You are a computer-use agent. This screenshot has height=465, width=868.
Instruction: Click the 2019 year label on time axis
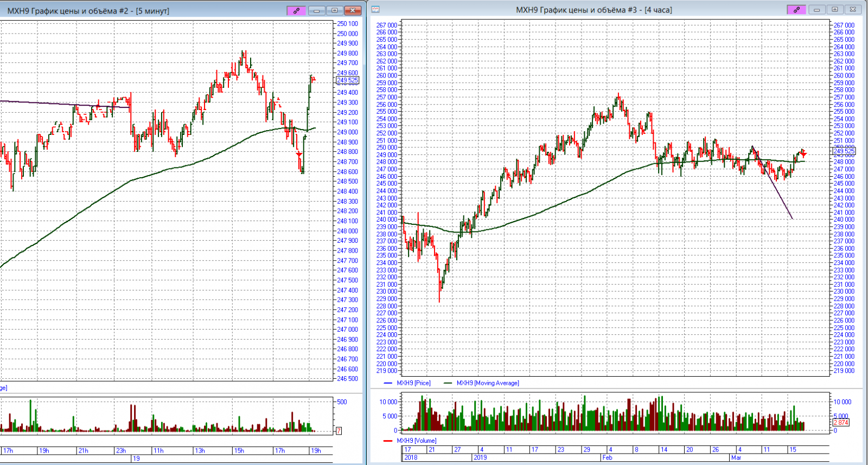(x=480, y=457)
